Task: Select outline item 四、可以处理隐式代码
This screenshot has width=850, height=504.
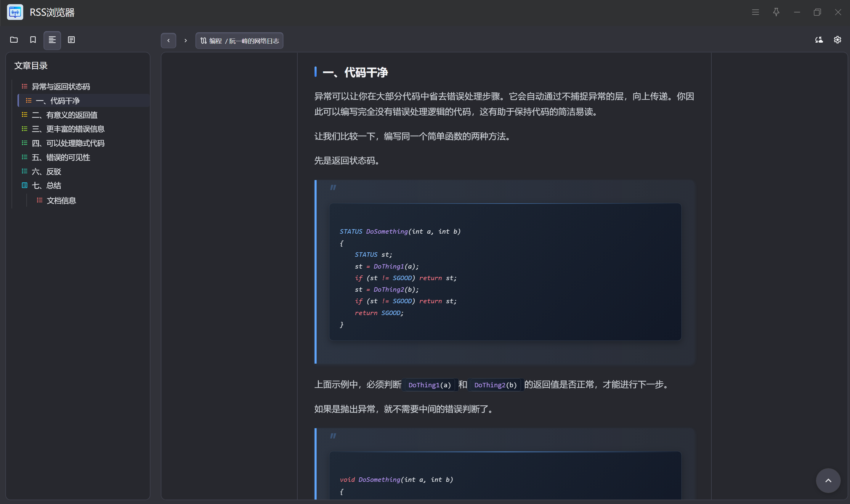Action: (x=68, y=143)
